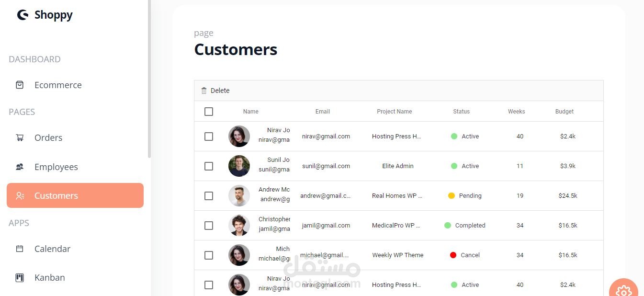Click the Employees people icon
Viewport: 644px width, 296px height.
pos(20,167)
